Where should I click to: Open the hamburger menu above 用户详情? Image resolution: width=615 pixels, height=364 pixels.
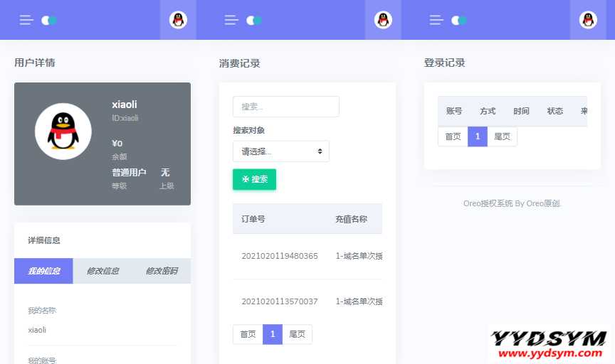click(x=26, y=20)
